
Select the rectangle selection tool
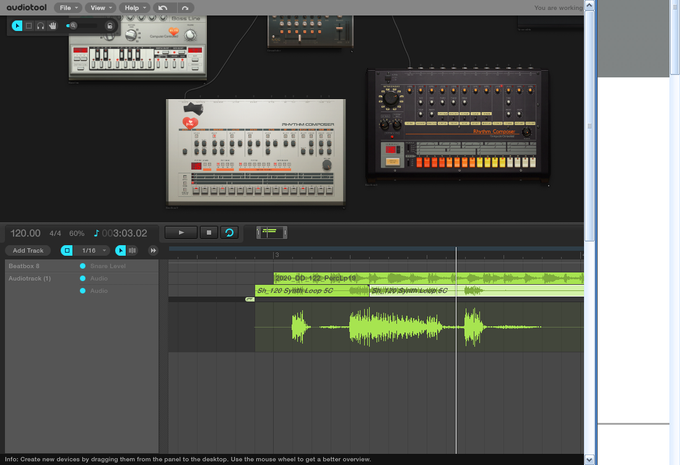point(29,26)
